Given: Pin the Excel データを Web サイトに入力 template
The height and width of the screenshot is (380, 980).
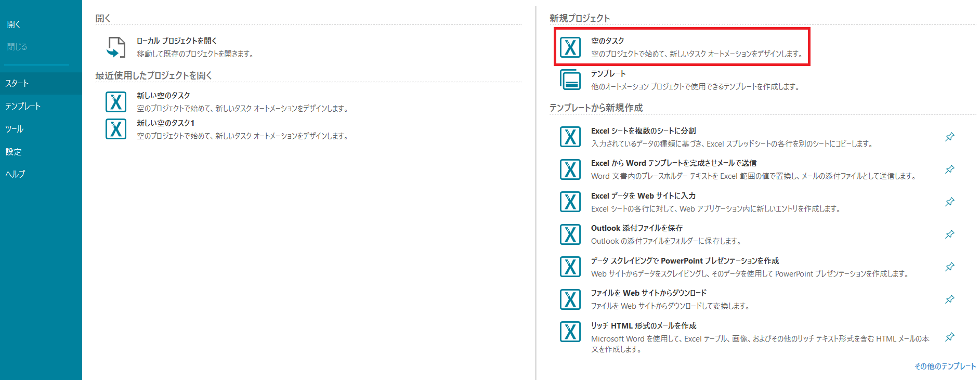Looking at the screenshot, I should click(x=950, y=202).
